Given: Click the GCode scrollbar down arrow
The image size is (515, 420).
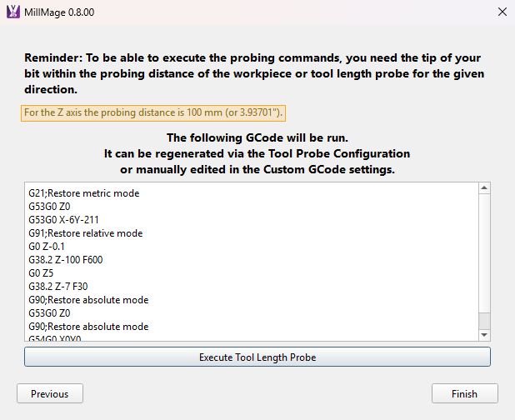Looking at the screenshot, I should 484,335.
